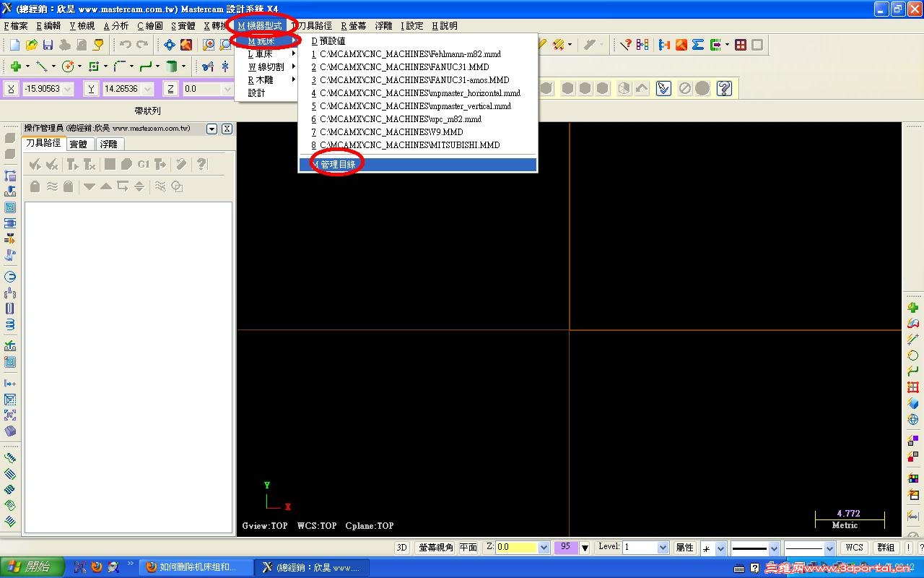The height and width of the screenshot is (578, 924).
Task: Click the single viewport square icon
Action: click(x=757, y=45)
